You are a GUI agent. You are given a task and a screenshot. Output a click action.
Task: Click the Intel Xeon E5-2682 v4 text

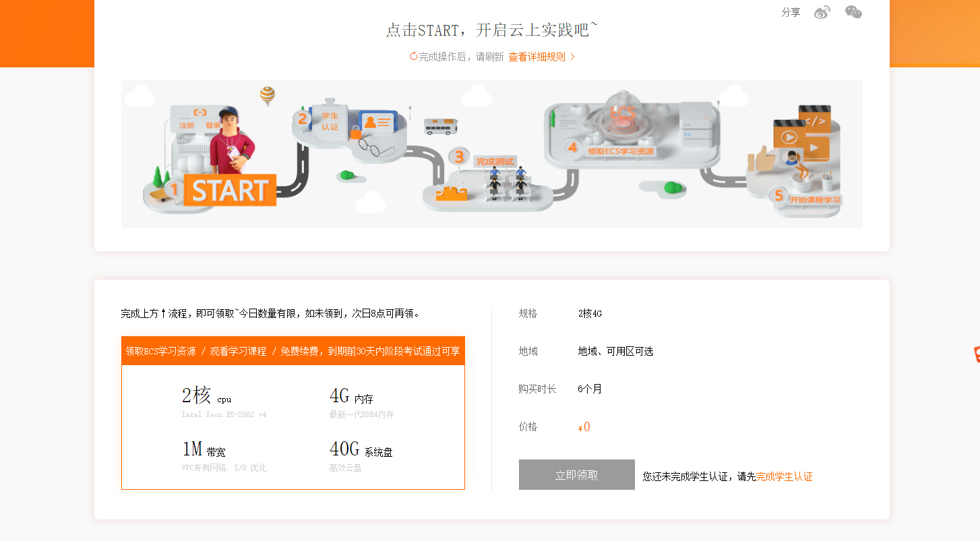point(224,414)
